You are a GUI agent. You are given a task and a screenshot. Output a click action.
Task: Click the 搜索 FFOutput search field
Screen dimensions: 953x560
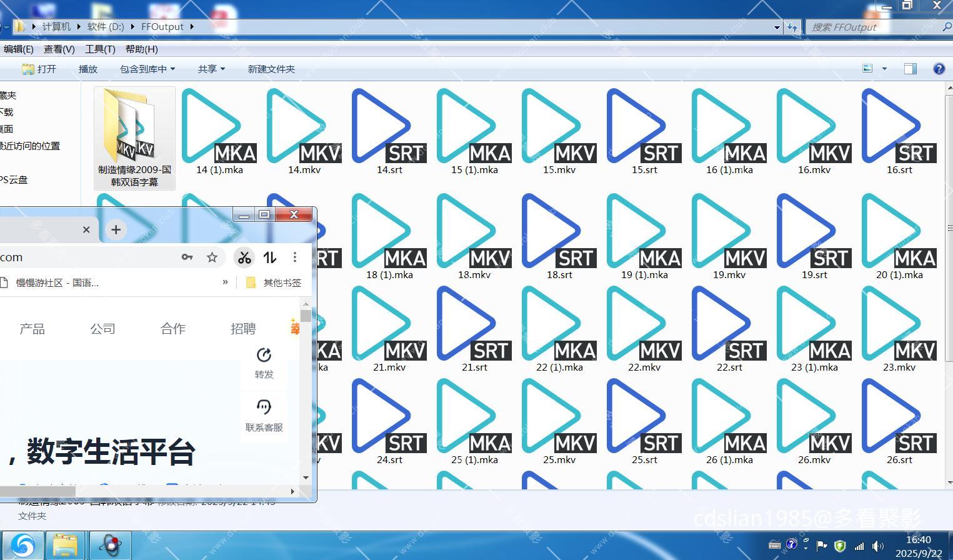click(872, 27)
